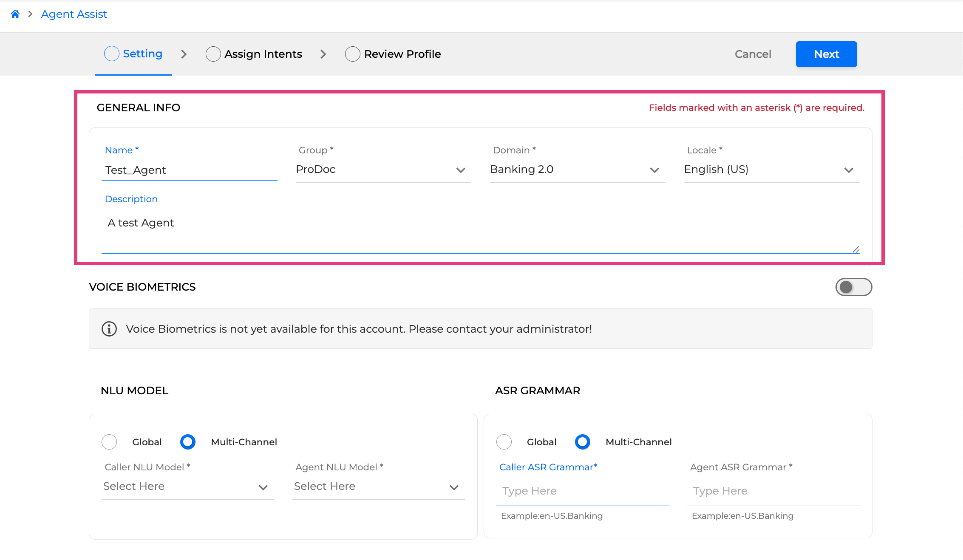Click the home icon in breadcrumb
This screenshot has width=963, height=560.
point(15,14)
